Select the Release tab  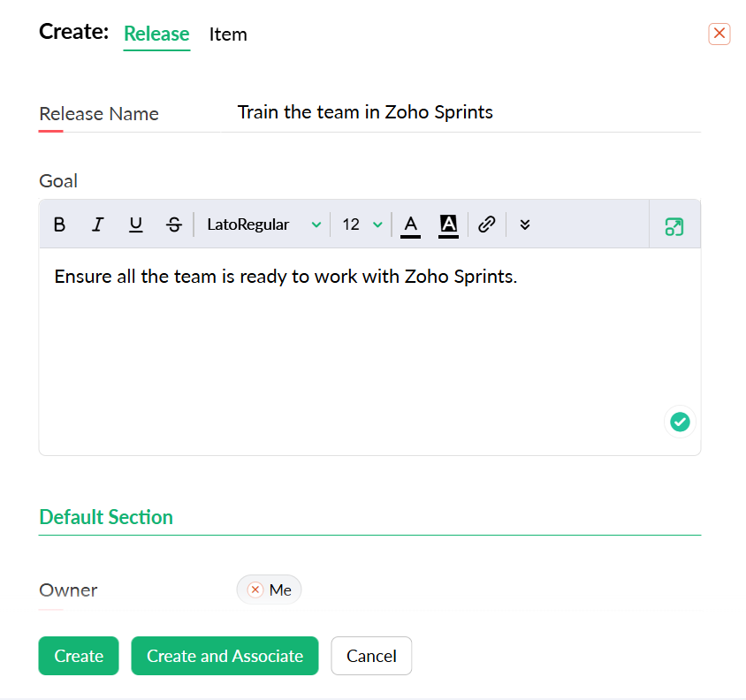coord(156,34)
